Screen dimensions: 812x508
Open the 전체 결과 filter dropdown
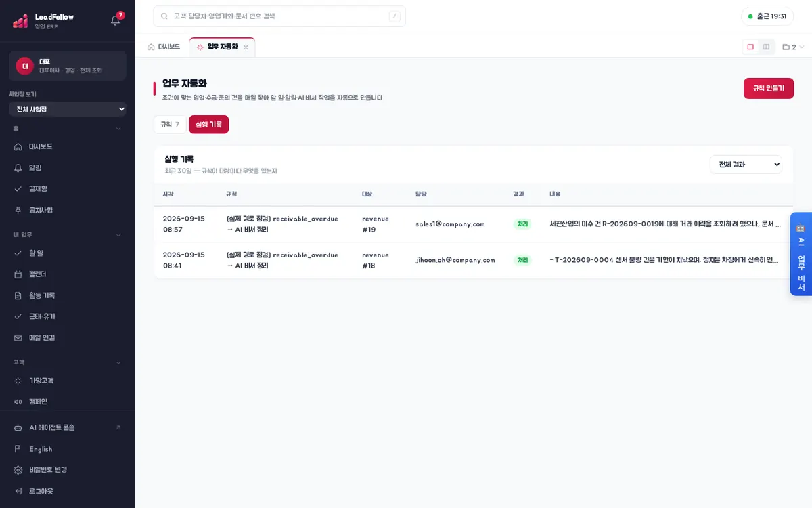[746, 165]
